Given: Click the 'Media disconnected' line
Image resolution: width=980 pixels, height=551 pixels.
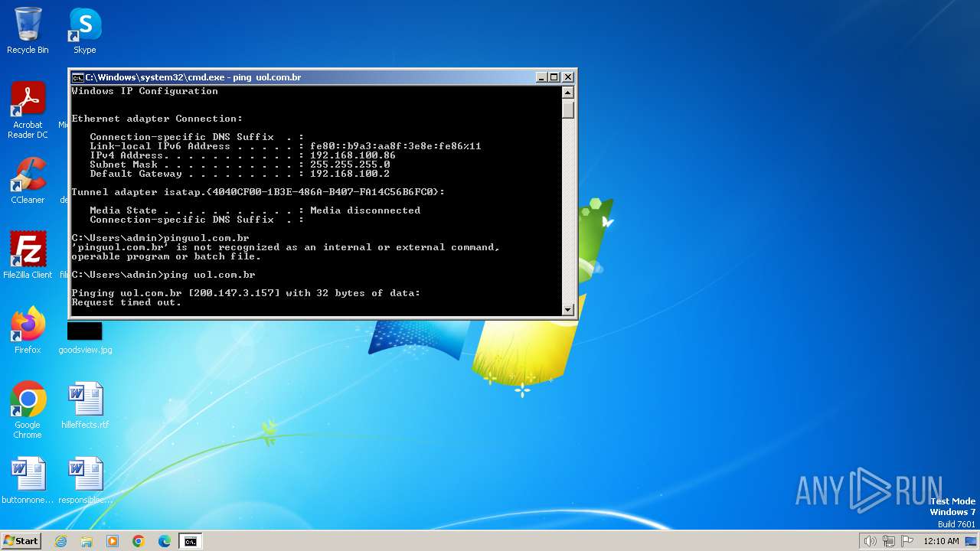Looking at the screenshot, I should pyautogui.click(x=255, y=210).
